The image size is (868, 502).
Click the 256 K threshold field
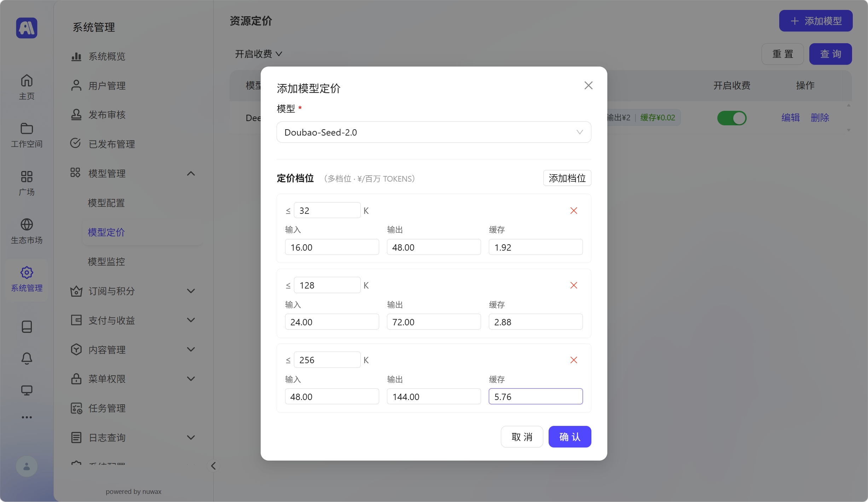click(327, 360)
